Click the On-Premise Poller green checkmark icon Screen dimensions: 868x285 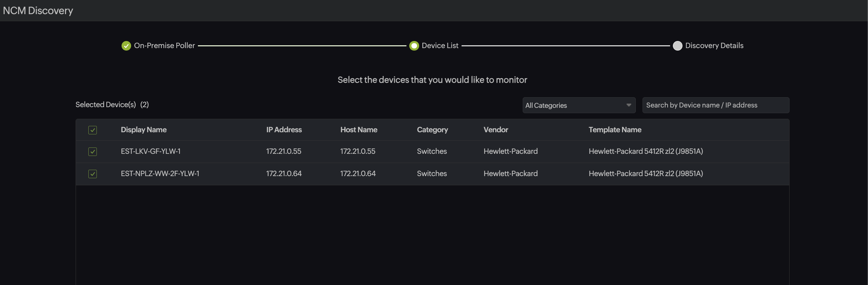click(x=126, y=46)
